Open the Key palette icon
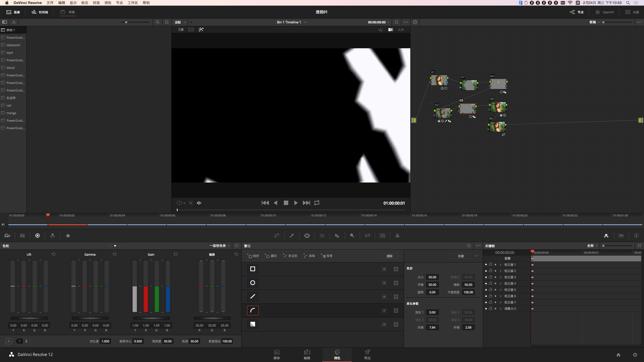The height and width of the screenshot is (362, 644). click(352, 236)
